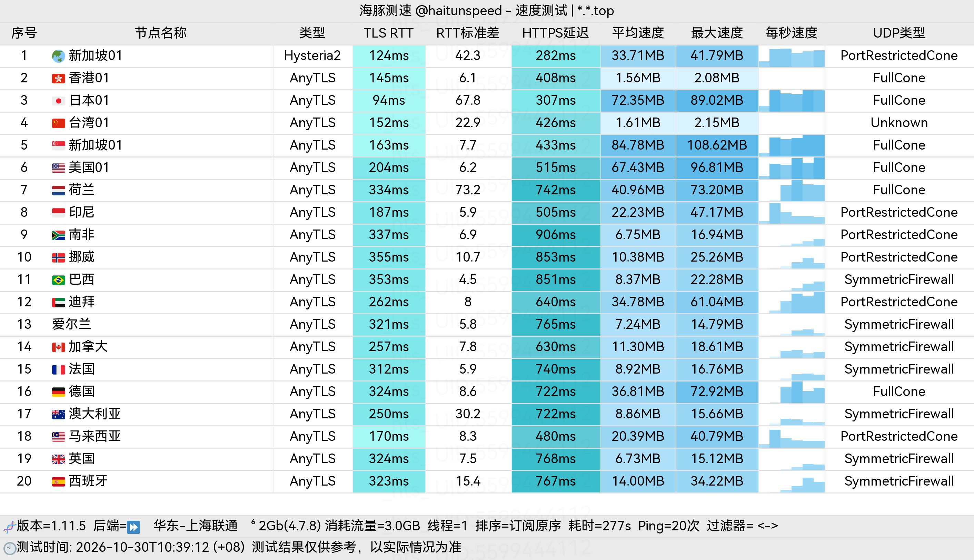
Task: Click the Malaysia flag beside 马来西亚
Action: point(58,437)
